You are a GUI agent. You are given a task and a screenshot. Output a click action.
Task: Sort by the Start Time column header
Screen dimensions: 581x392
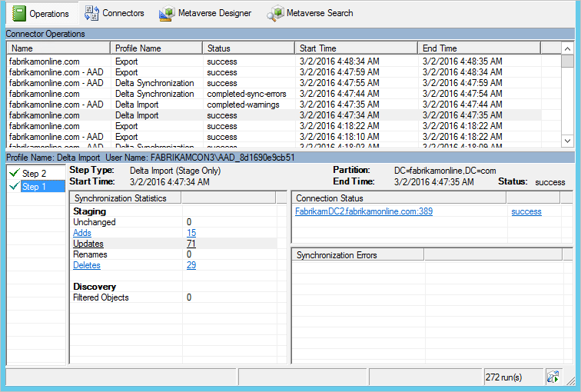pos(356,48)
